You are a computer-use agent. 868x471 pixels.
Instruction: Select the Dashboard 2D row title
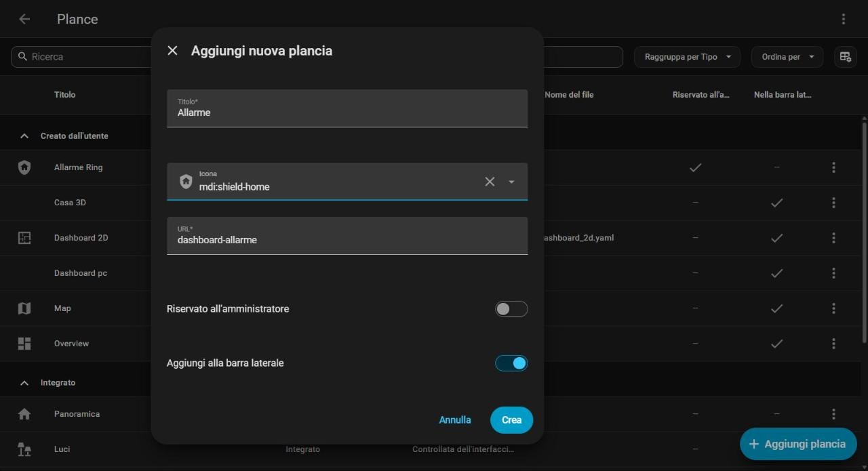coord(81,238)
